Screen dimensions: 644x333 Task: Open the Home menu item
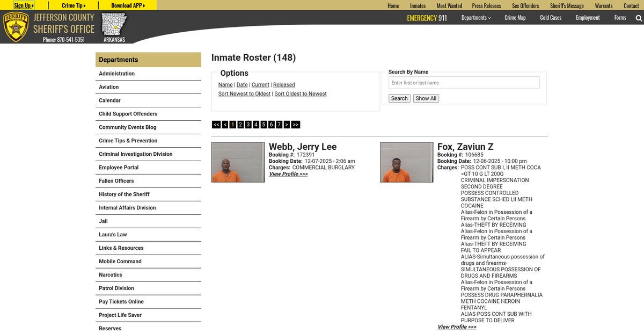pos(393,6)
